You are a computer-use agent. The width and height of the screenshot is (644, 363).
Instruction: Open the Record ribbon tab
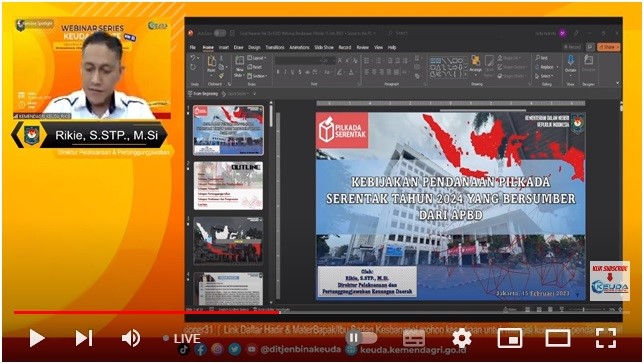(345, 48)
